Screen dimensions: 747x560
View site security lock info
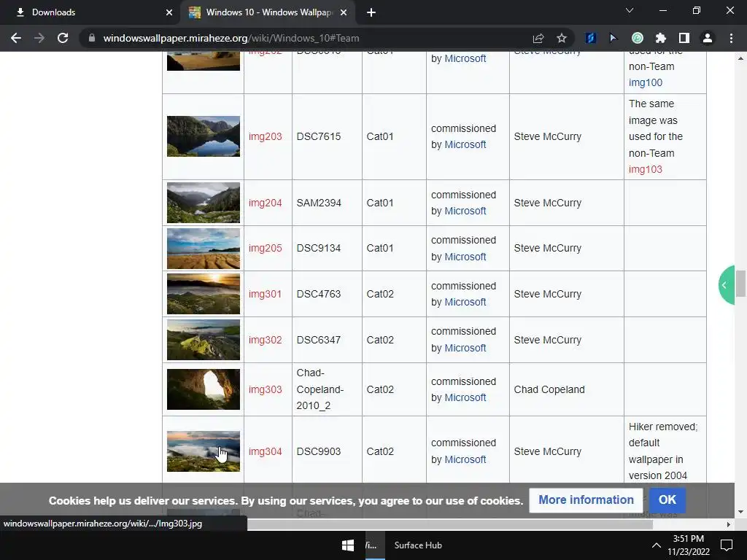92,38
